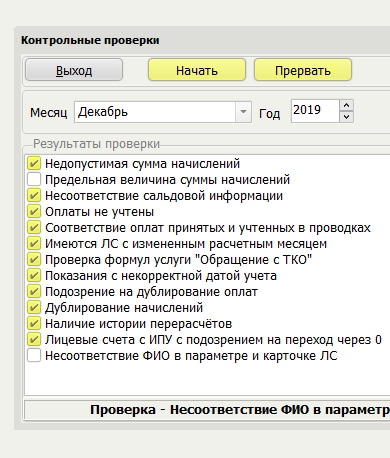The height and width of the screenshot is (458, 390).
Task: Open the Месяц dropdown arrow
Action: pyautogui.click(x=244, y=112)
